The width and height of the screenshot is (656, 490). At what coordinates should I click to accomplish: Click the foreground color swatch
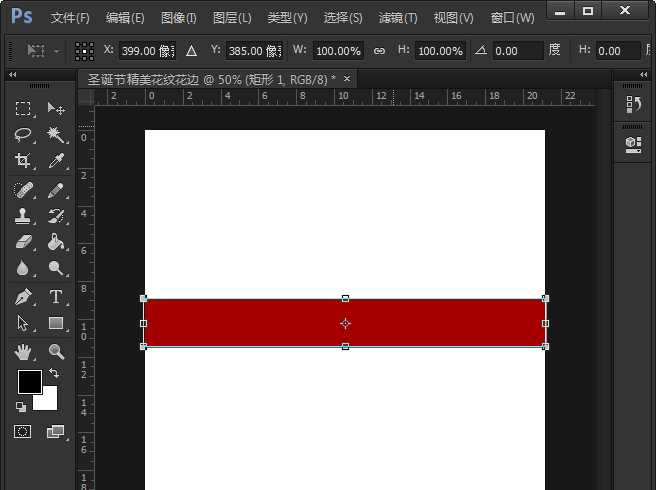click(28, 381)
